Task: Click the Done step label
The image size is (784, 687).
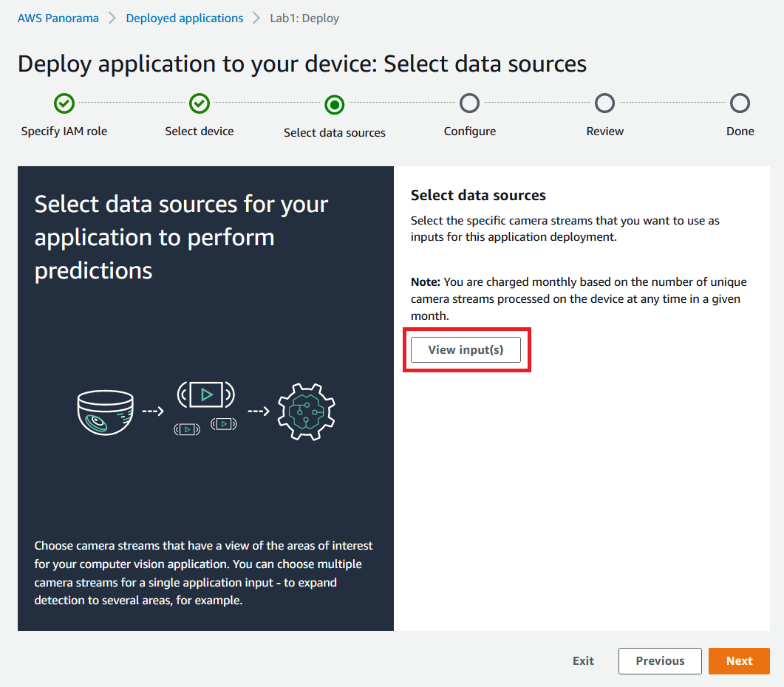Action: (x=740, y=131)
